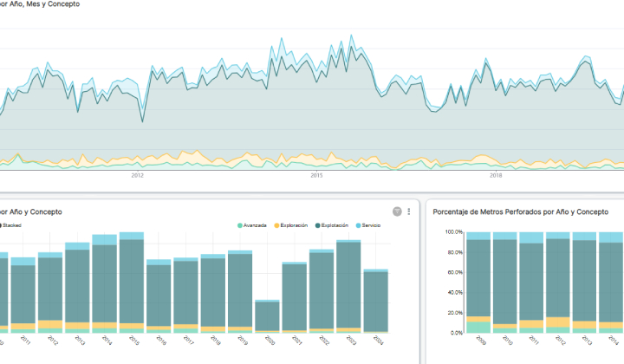Open the filter icon on the yearly bar chart
Viewport: 624px width, 364px height.
397,211
